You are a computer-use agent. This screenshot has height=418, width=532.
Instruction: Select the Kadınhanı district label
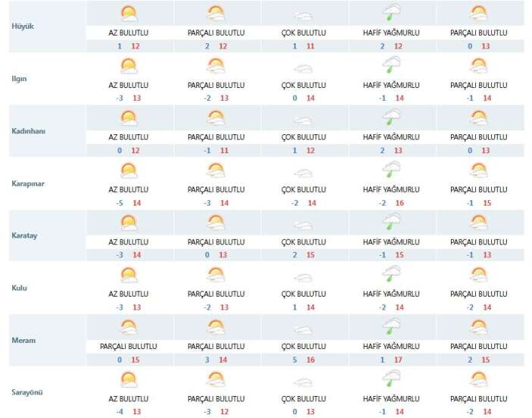[x=29, y=130]
